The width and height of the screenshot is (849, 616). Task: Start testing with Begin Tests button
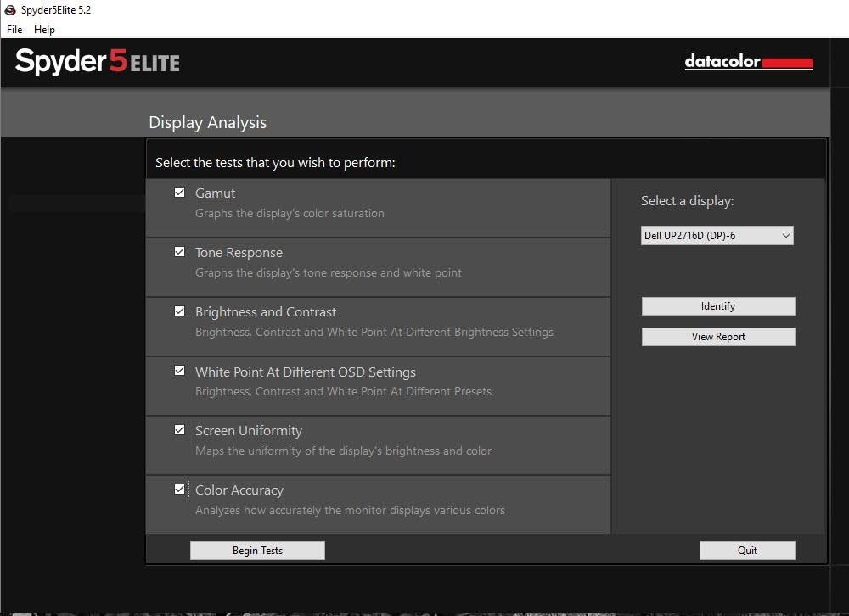258,551
